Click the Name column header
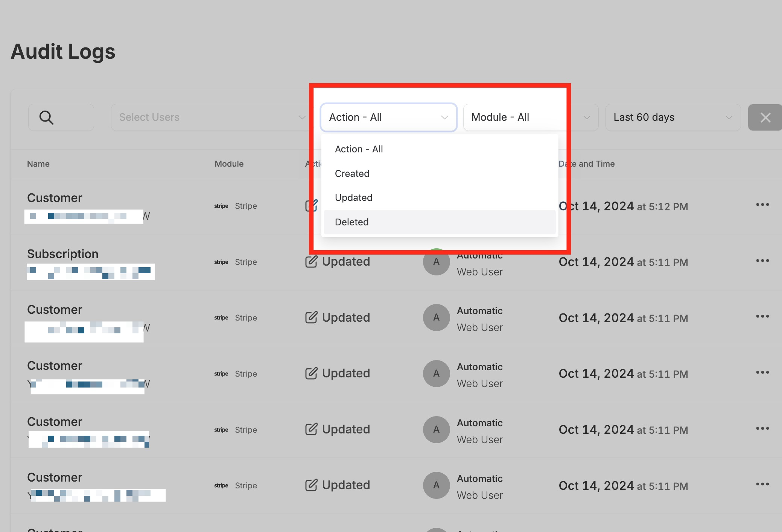 (x=38, y=164)
